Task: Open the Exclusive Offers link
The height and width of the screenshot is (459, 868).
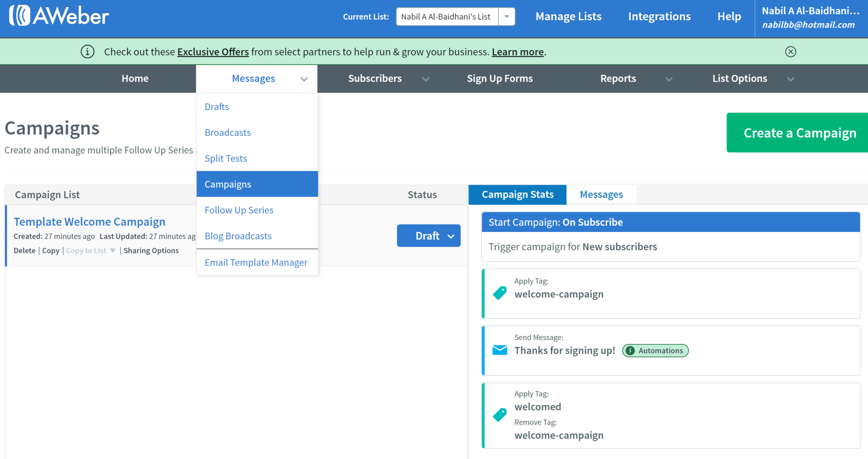Action: (213, 52)
